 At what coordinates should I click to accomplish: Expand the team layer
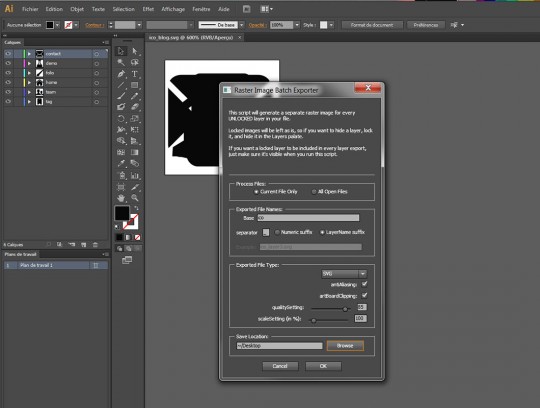click(29, 92)
